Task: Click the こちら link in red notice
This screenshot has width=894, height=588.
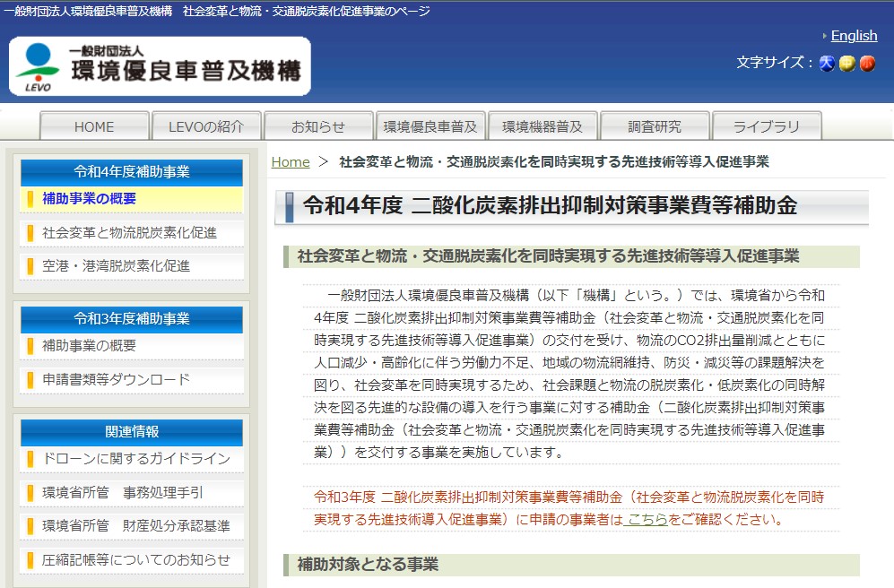Action: tap(647, 519)
